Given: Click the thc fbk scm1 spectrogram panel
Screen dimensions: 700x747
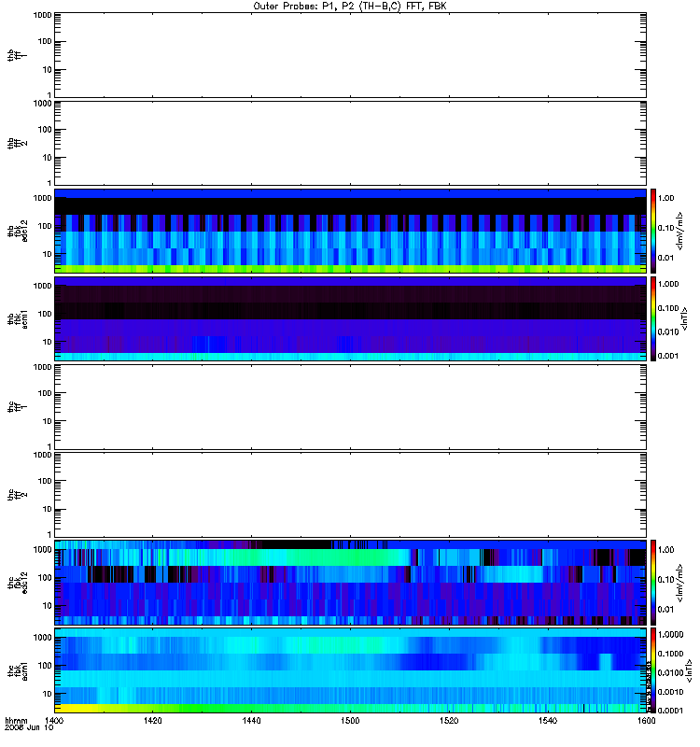Looking at the screenshot, I should pos(350,670).
